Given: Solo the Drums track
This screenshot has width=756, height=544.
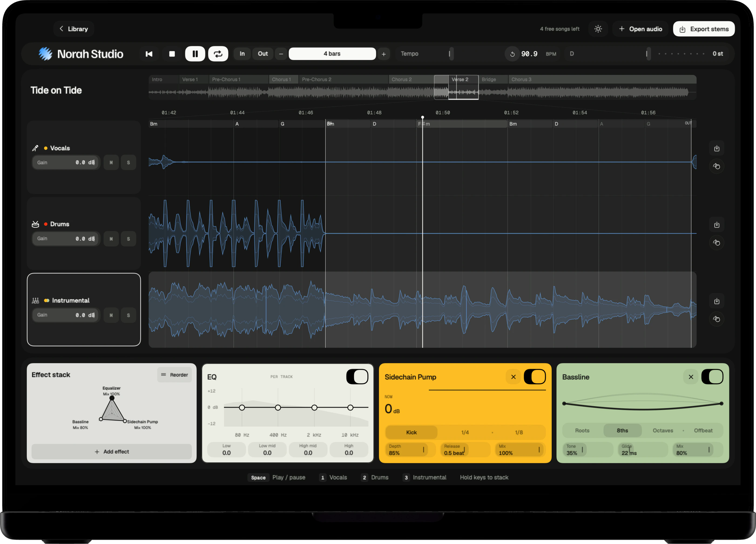Looking at the screenshot, I should click(x=128, y=239).
